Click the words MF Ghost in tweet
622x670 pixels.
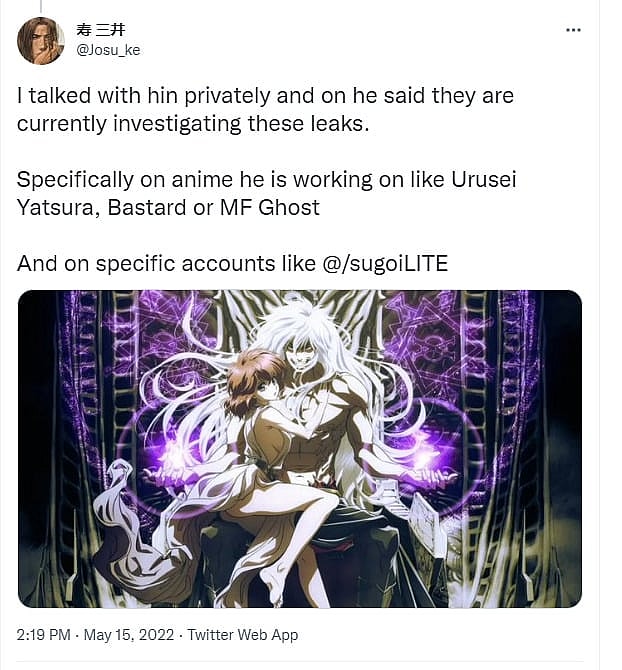pyautogui.click(x=270, y=208)
